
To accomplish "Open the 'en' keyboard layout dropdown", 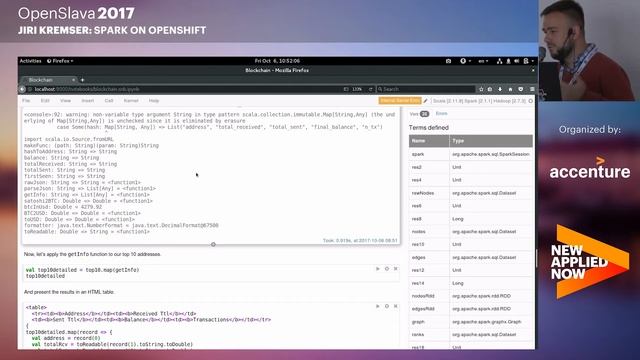I will (483, 61).
